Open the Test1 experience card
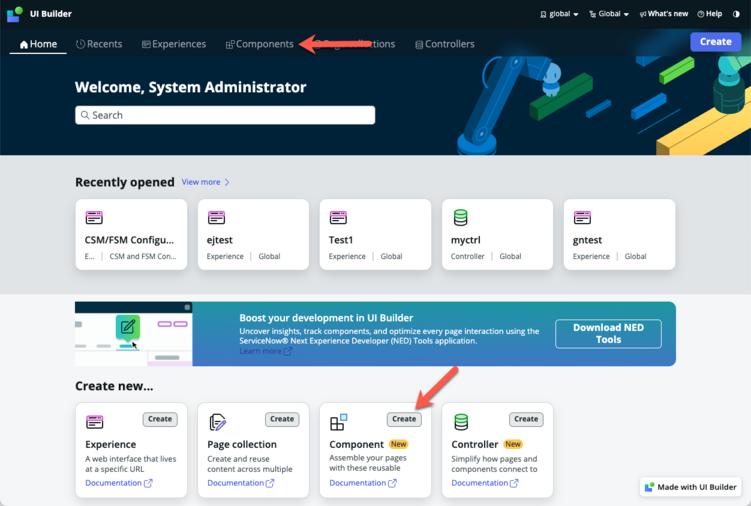 coord(375,234)
